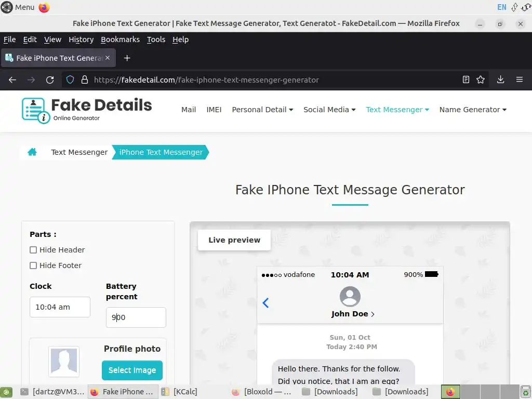
Task: Click the Select Image button
Action: coord(132,370)
